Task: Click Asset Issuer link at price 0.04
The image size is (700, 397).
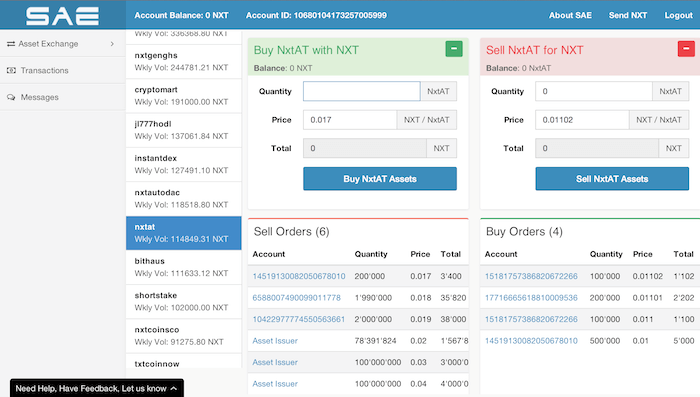Action: pyautogui.click(x=275, y=384)
